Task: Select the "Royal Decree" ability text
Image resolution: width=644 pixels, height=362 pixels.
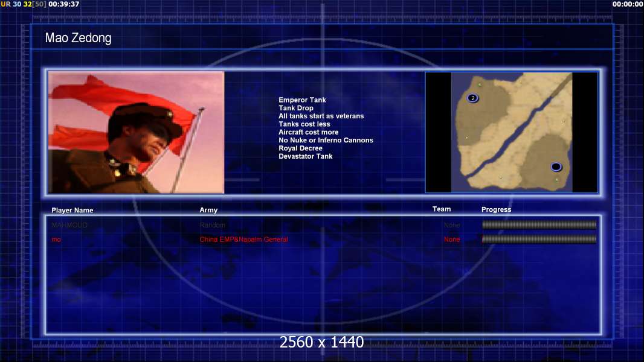Action: [x=300, y=148]
